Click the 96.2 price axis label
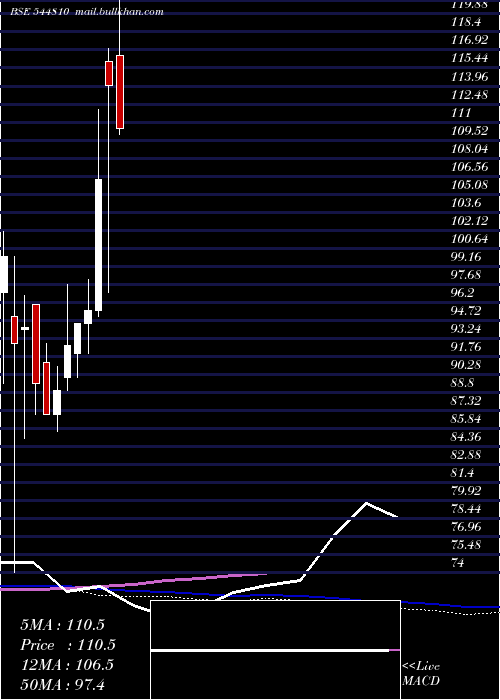500x700 pixels. pos(462,293)
